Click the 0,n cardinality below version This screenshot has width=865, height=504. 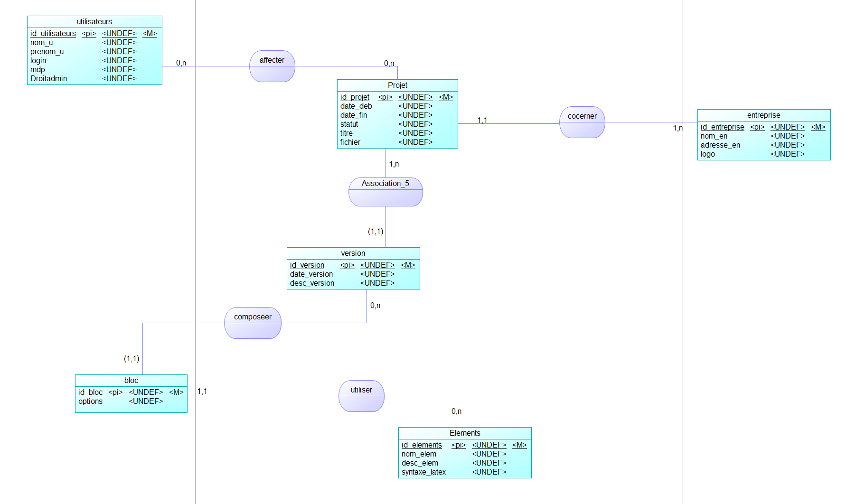click(x=375, y=306)
